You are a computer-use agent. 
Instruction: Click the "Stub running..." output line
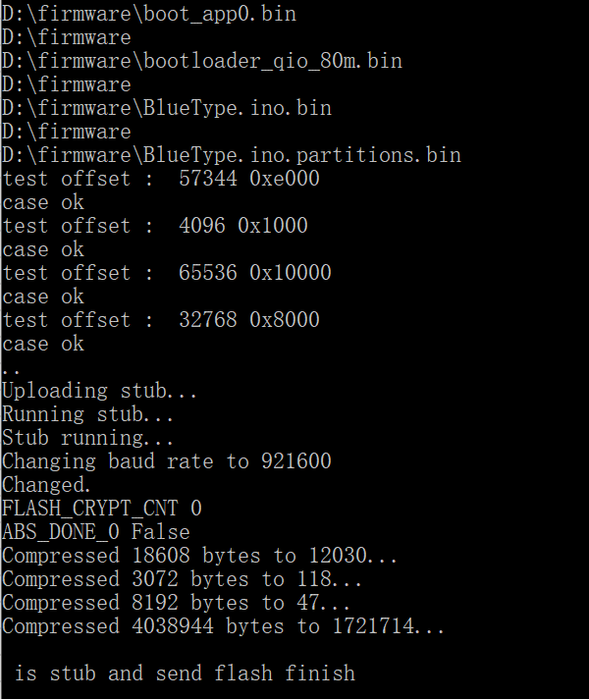pos(88,438)
